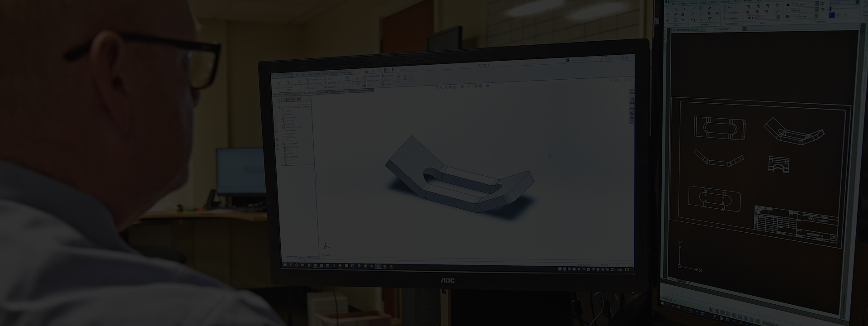Open the Insert menu in SolidWorks

click(317, 74)
